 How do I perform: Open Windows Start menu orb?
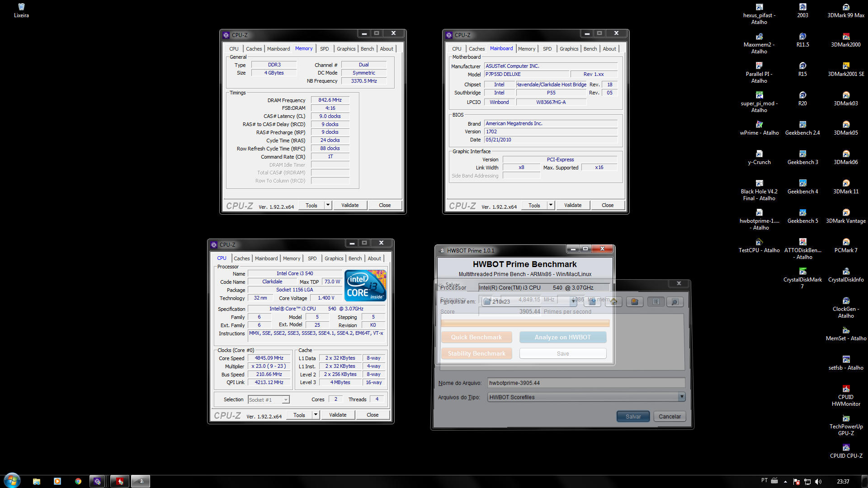coord(12,481)
